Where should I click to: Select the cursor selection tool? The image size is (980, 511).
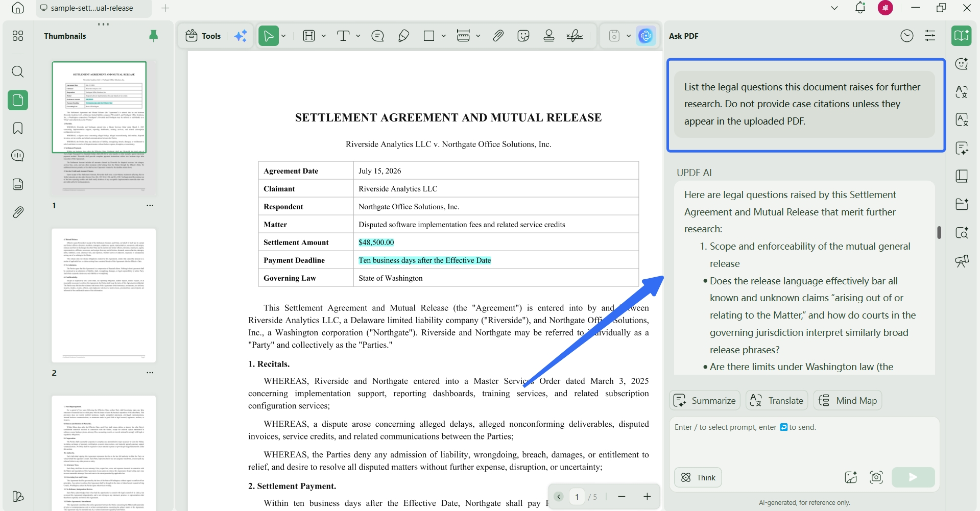[x=269, y=36]
